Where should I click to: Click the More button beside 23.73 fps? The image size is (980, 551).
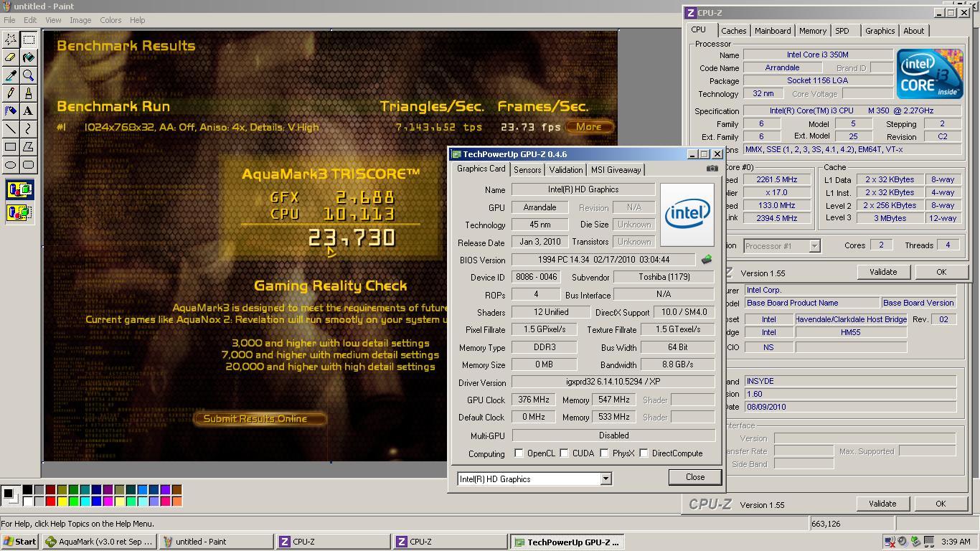pyautogui.click(x=589, y=127)
